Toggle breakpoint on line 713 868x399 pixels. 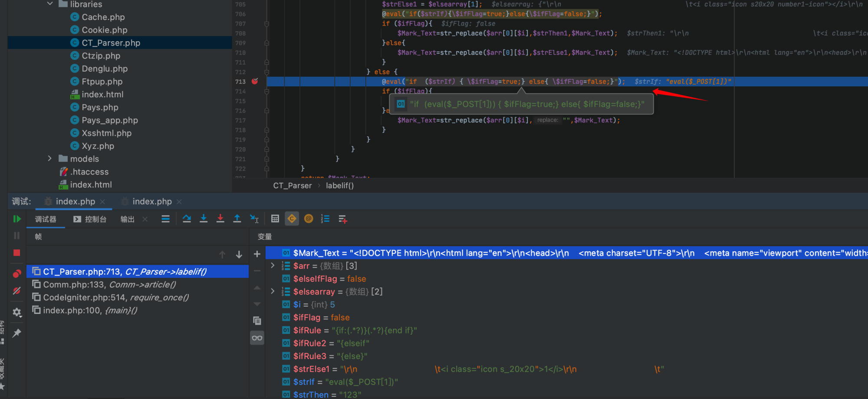click(255, 82)
